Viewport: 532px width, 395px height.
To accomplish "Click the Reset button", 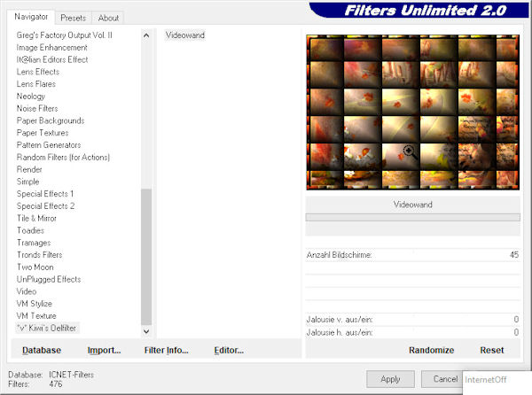I will [491, 351].
